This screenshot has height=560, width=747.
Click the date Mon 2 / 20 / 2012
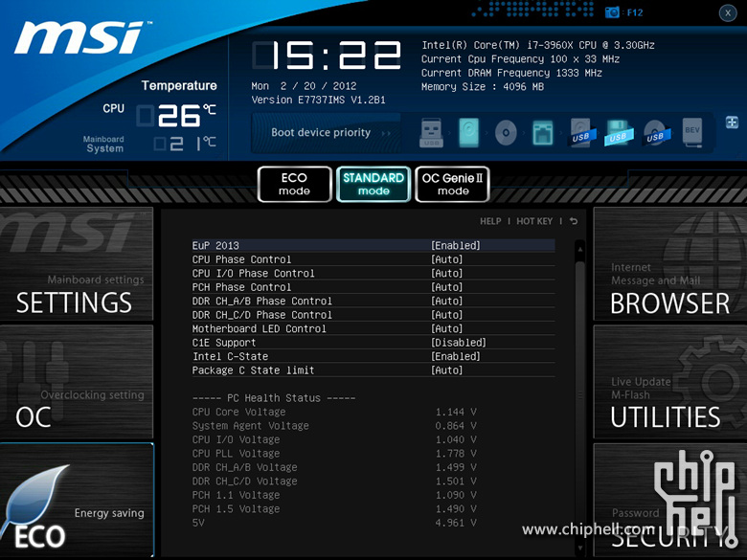point(304,86)
